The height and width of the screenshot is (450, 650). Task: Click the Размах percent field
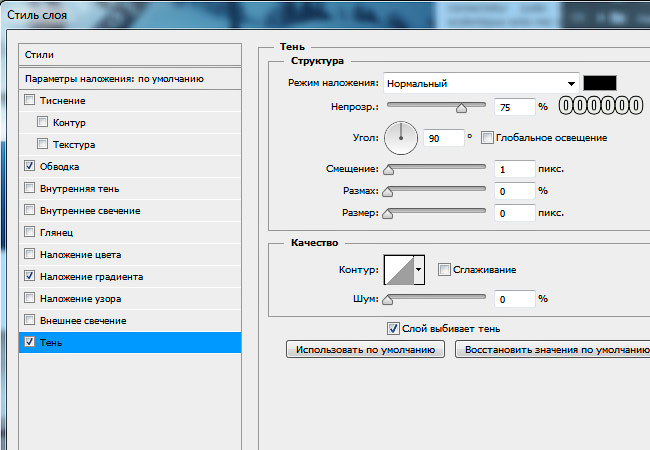[x=514, y=191]
